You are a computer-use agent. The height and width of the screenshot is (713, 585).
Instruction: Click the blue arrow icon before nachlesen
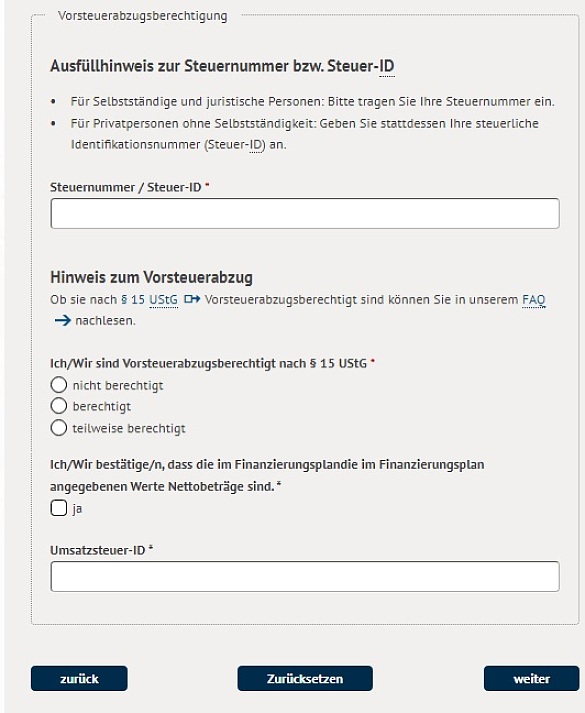62,321
